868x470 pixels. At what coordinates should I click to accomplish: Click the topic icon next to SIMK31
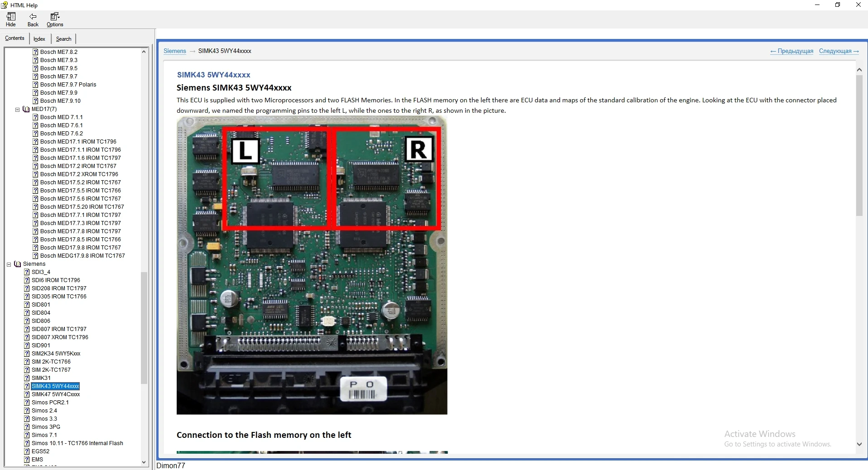[x=27, y=378]
